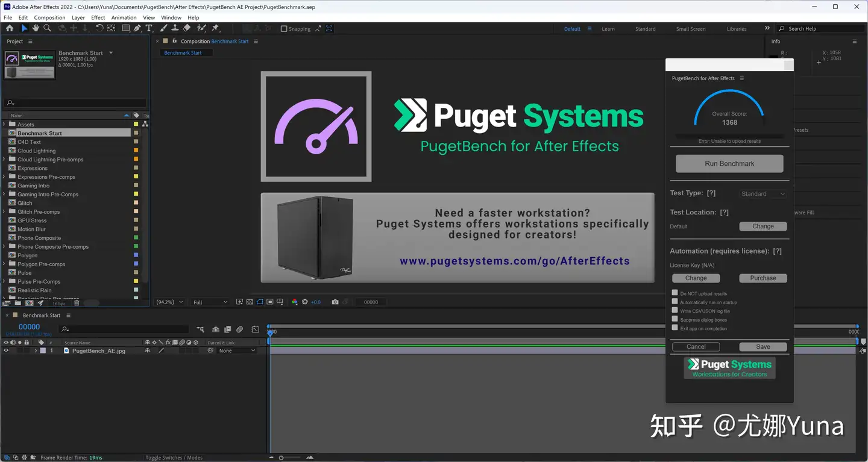868x462 pixels.
Task: Toggle visibility eye of PugetBench_AE.jpg layer
Action: pos(6,351)
